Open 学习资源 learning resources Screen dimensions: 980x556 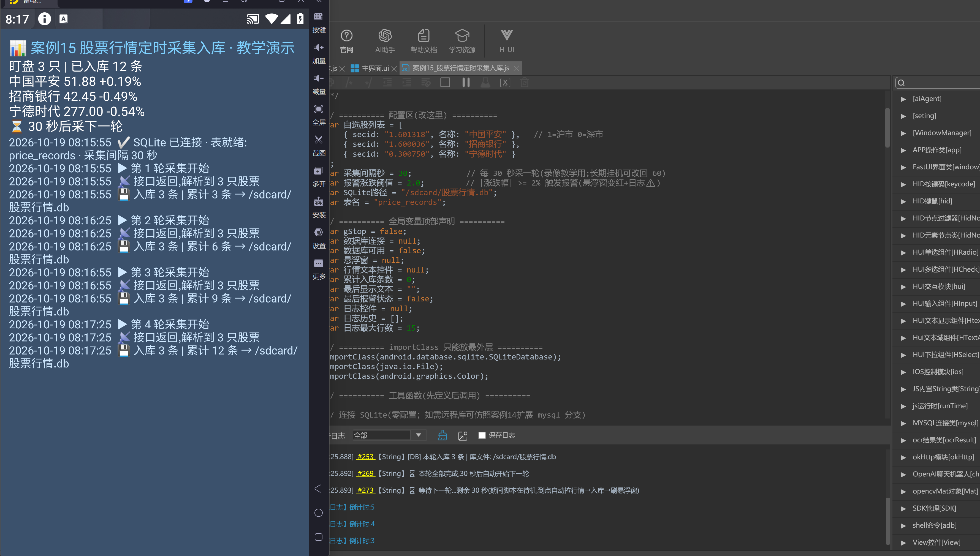[462, 41]
